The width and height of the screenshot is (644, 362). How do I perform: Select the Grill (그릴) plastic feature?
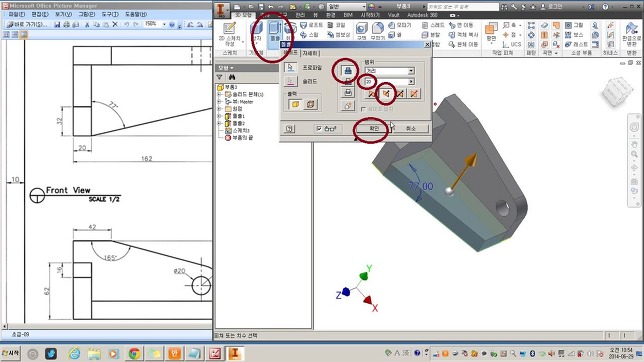[574, 25]
